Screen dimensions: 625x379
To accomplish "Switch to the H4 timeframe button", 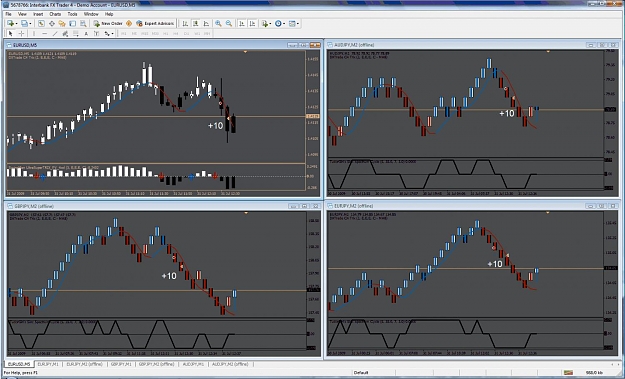I will pos(176,33).
